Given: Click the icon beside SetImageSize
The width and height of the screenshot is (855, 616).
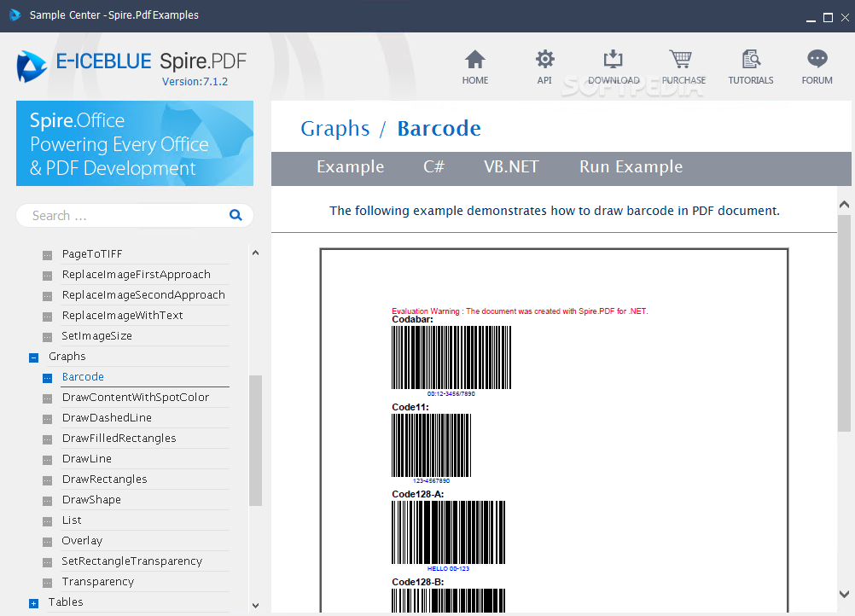Looking at the screenshot, I should [x=48, y=337].
